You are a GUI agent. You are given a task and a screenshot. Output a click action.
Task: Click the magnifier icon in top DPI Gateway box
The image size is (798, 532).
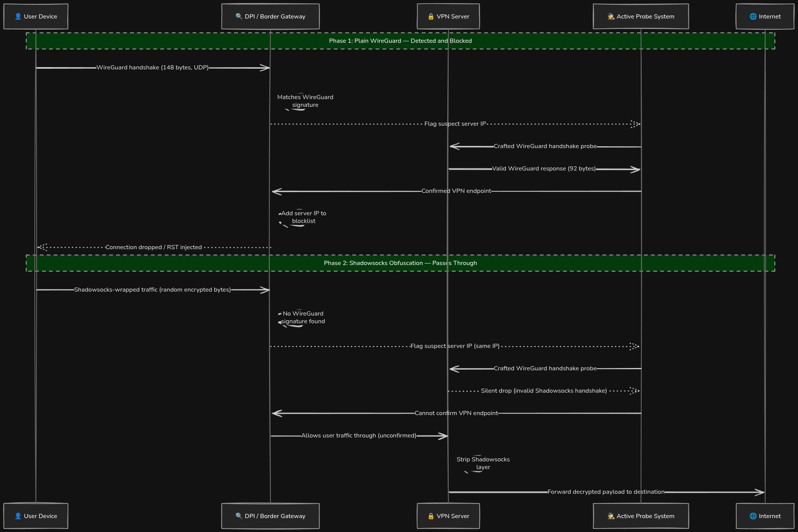click(x=239, y=16)
